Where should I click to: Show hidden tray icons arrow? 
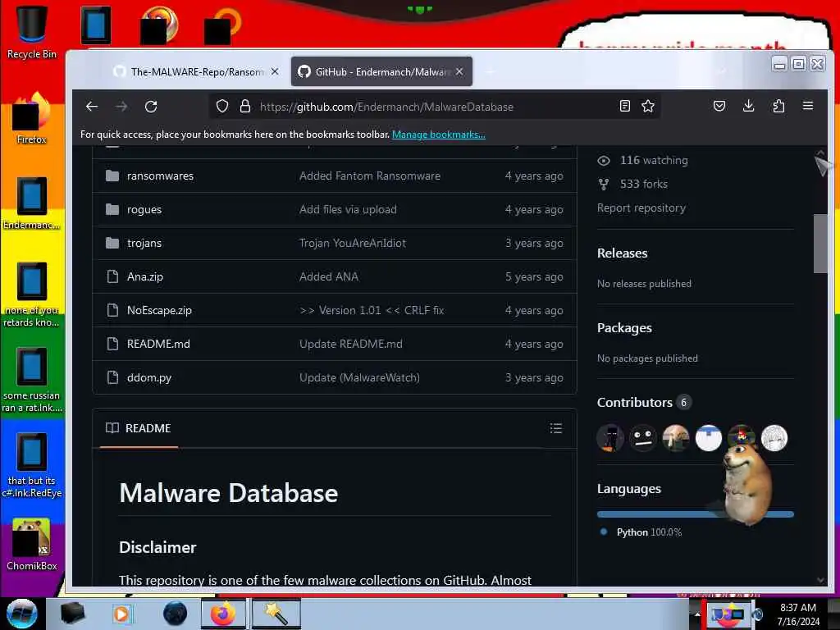[698, 614]
